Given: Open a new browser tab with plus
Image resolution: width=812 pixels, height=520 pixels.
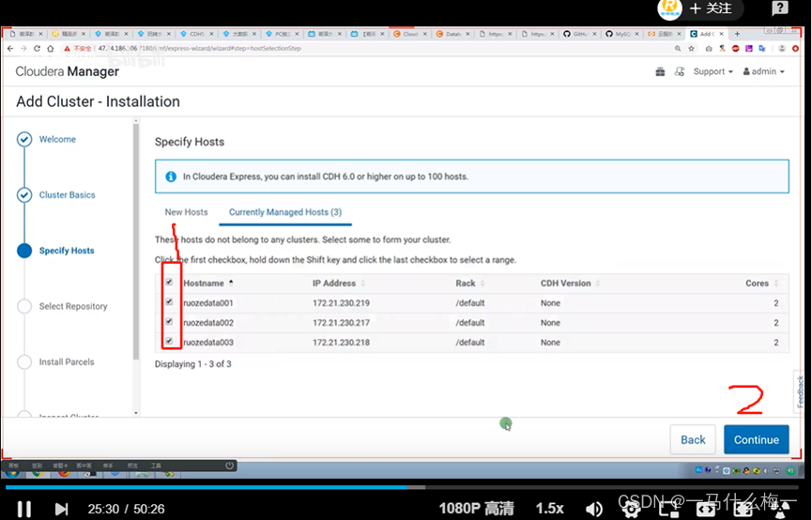Looking at the screenshot, I should (x=737, y=34).
